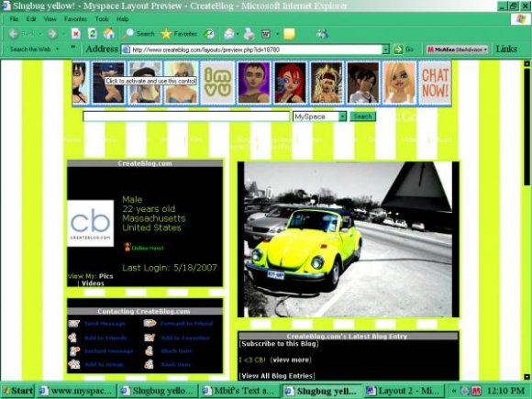Image resolution: width=532 pixels, height=399 pixels.
Task: Click the Rank User icon
Action: [x=149, y=364]
